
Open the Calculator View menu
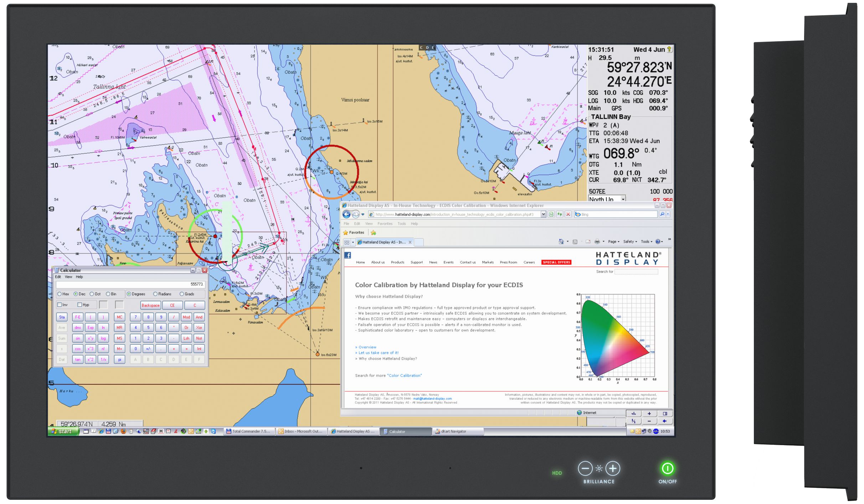tap(68, 277)
